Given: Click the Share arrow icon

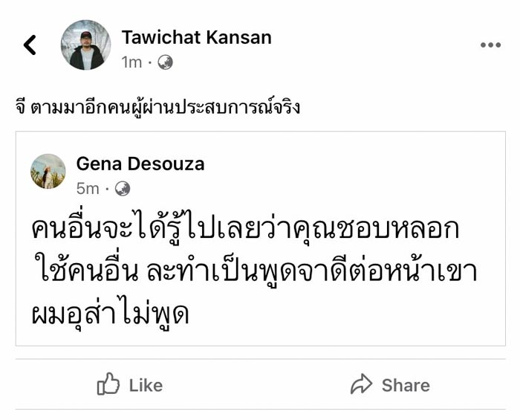Looking at the screenshot, I should [361, 384].
